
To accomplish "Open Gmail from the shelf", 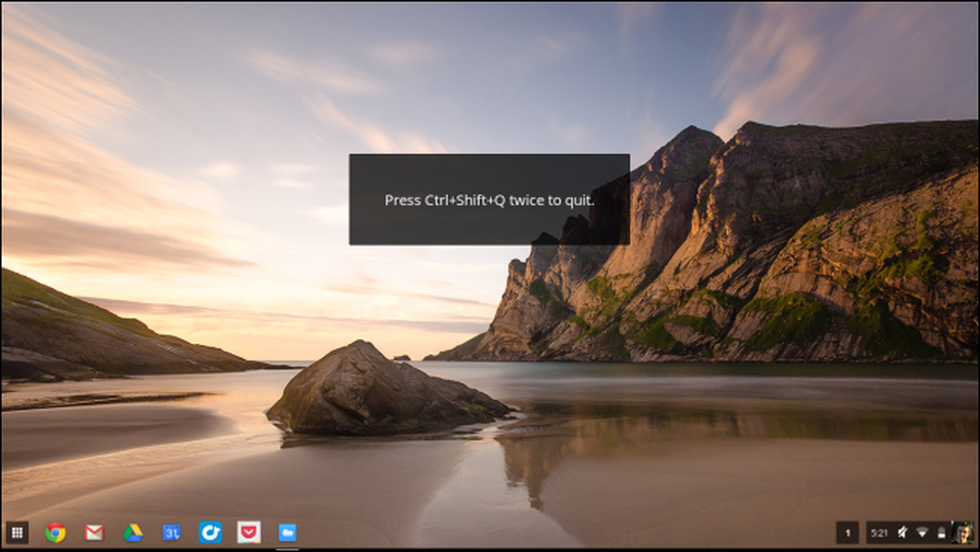I will (94, 532).
